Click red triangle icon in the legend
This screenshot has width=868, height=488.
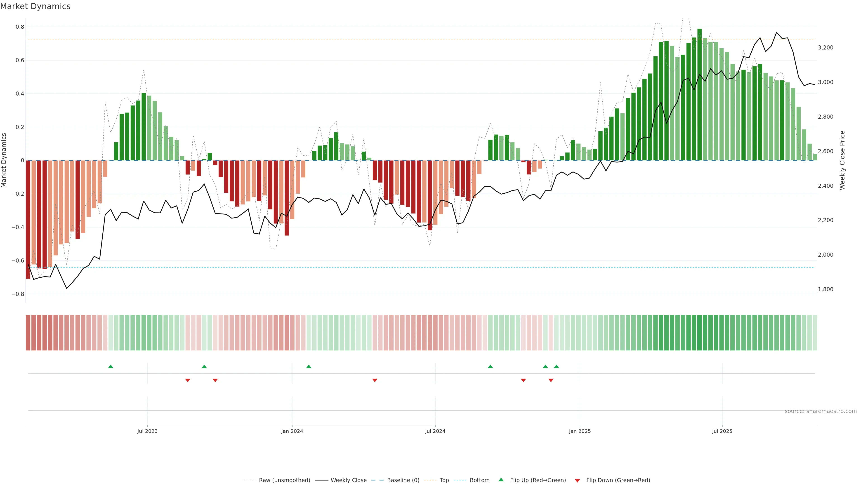pos(577,481)
